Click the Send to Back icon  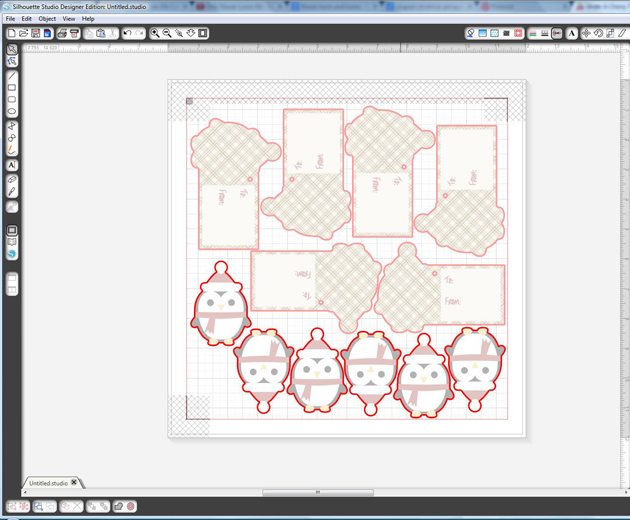point(104,506)
